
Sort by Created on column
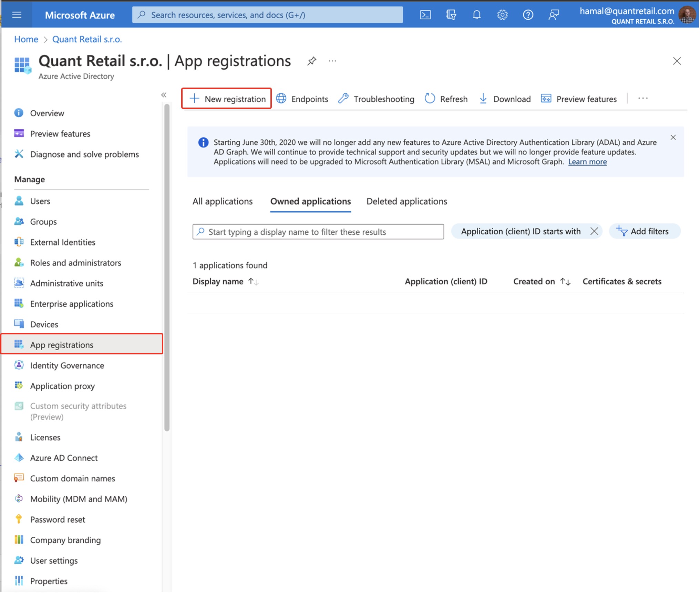point(542,282)
